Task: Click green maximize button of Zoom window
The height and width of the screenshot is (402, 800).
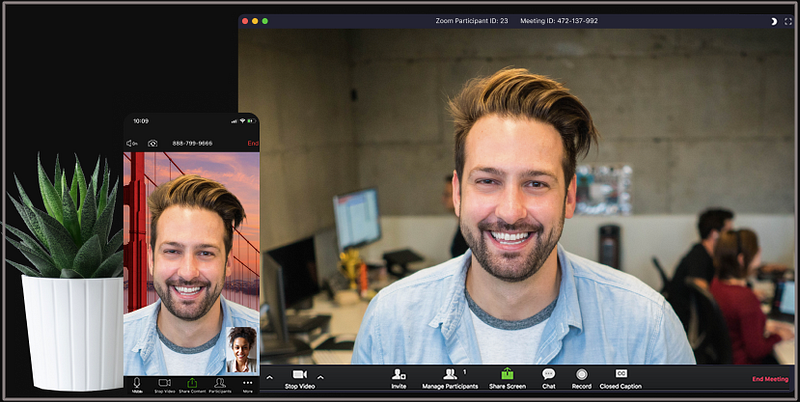Action: (265, 21)
